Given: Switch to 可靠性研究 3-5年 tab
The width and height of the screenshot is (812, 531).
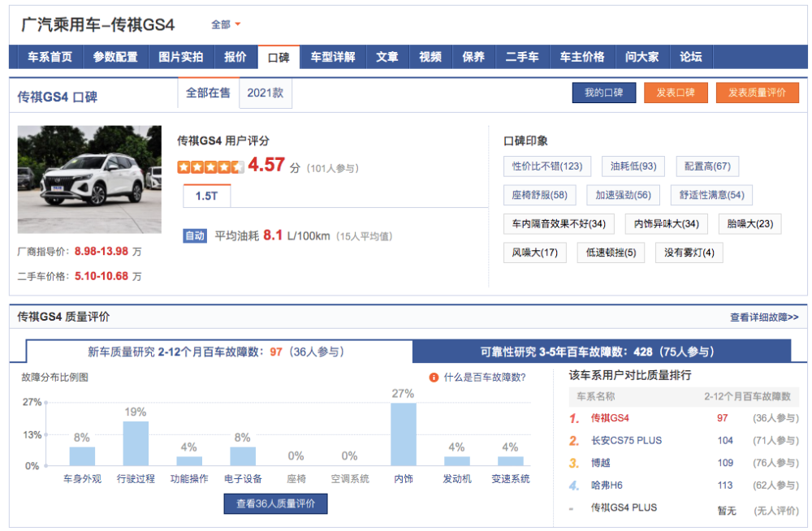Looking at the screenshot, I should click(x=602, y=352).
